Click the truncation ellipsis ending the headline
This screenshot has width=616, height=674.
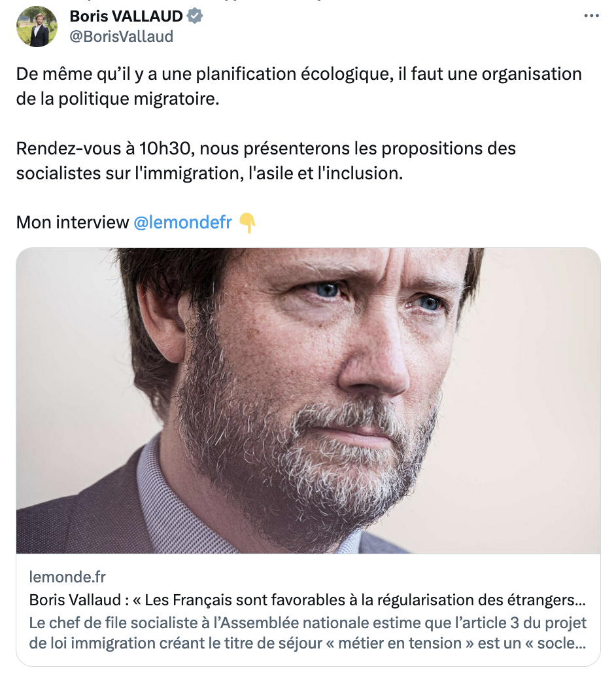point(578,600)
